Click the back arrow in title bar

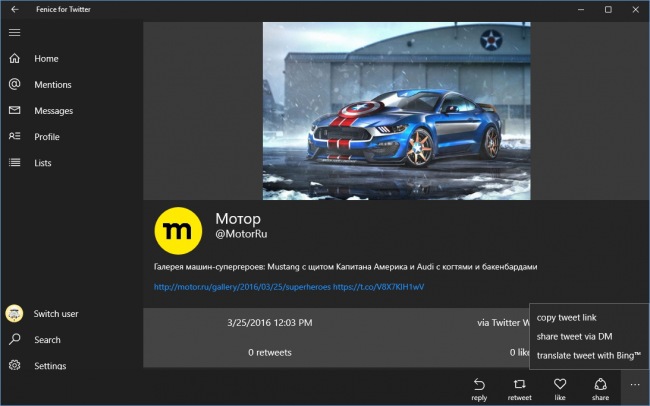(x=15, y=9)
